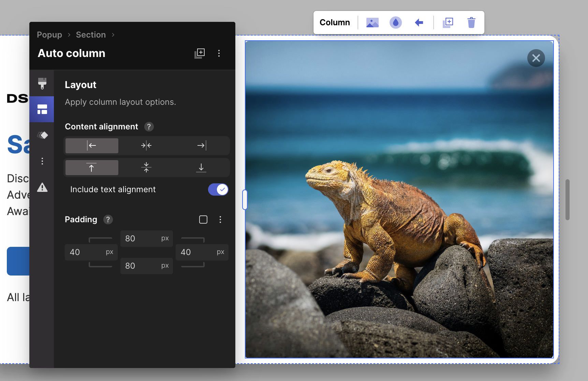Delete the column with the trash icon
This screenshot has width=588, height=381.
(x=472, y=22)
